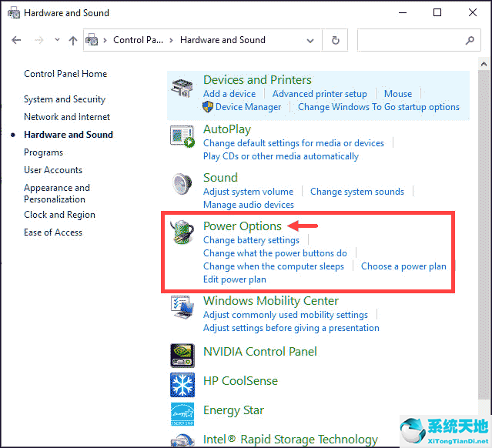This screenshot has height=448, width=492.
Task: Open the Device Manager link
Action: coord(248,107)
